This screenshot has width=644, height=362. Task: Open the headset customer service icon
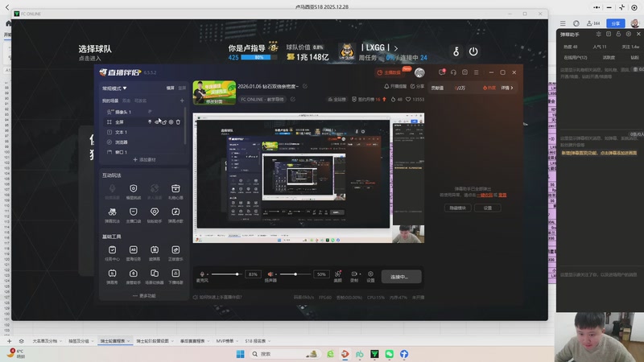click(x=453, y=72)
